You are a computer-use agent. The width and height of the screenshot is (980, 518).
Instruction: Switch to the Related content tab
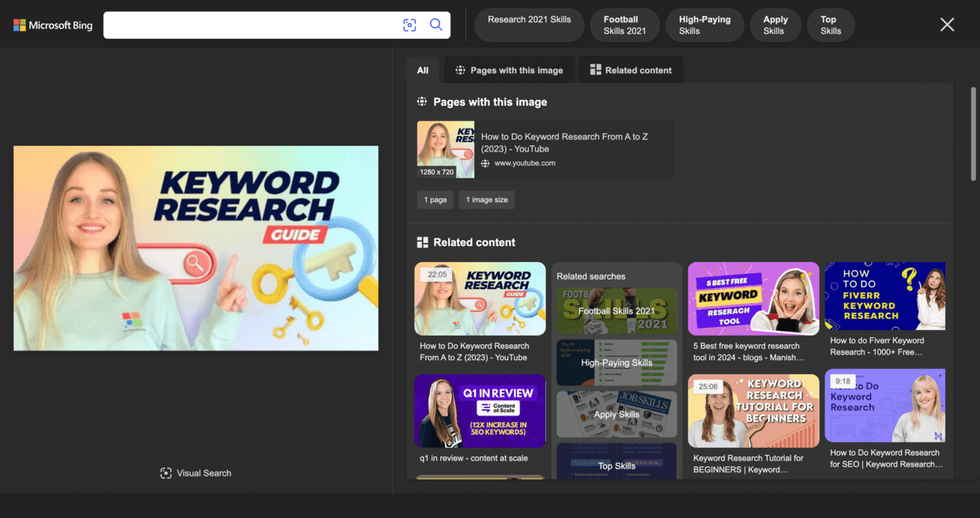click(x=630, y=69)
